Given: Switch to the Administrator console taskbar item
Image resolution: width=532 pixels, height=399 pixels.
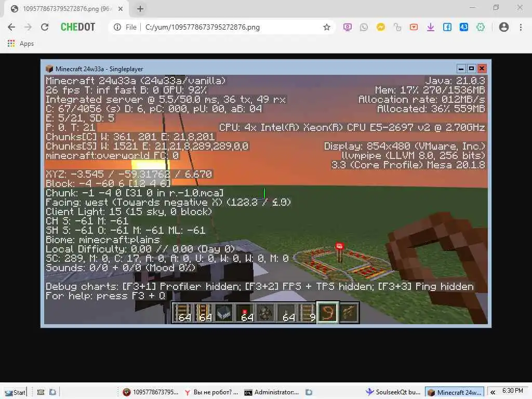Looking at the screenshot, I should (x=272, y=392).
